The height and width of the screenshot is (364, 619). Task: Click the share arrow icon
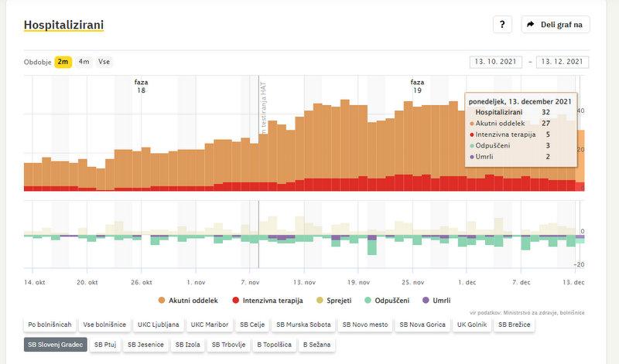tap(531, 25)
